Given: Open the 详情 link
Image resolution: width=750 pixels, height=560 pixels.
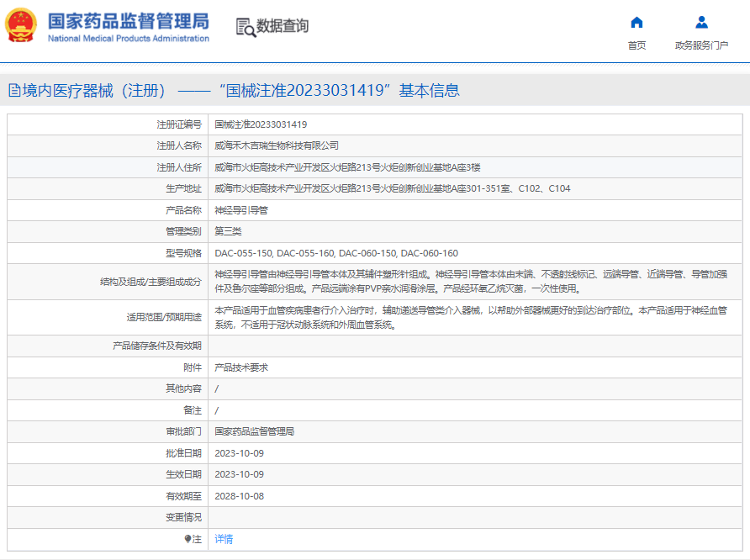Looking at the screenshot, I should [x=224, y=539].
